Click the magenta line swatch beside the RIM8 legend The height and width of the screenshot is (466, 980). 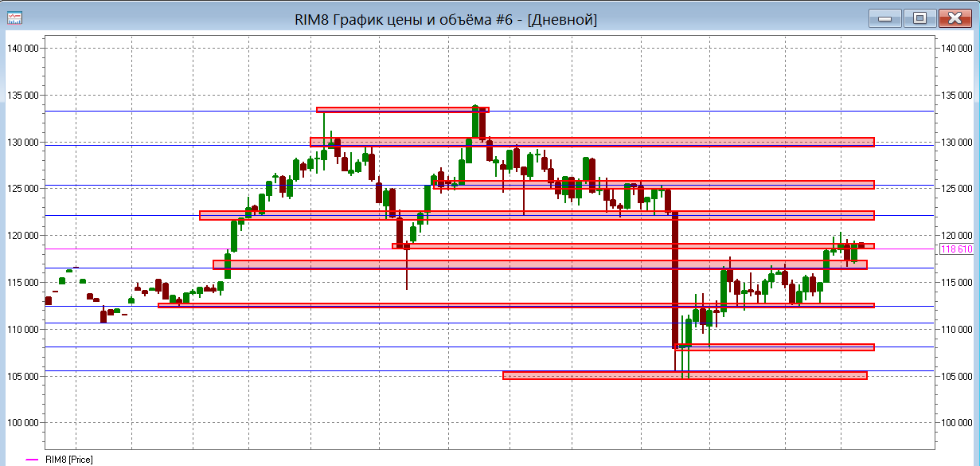click(x=33, y=460)
